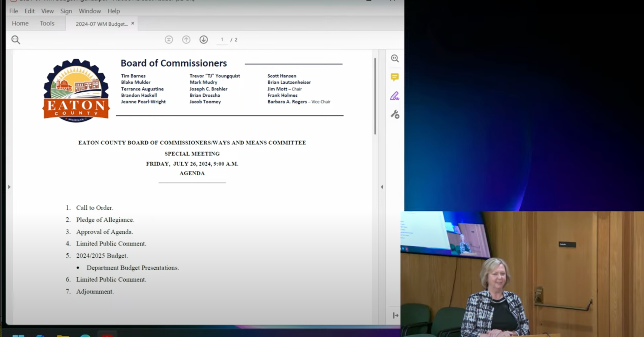Click the name Terrance Augustine
This screenshot has height=337, width=644.
click(x=142, y=89)
